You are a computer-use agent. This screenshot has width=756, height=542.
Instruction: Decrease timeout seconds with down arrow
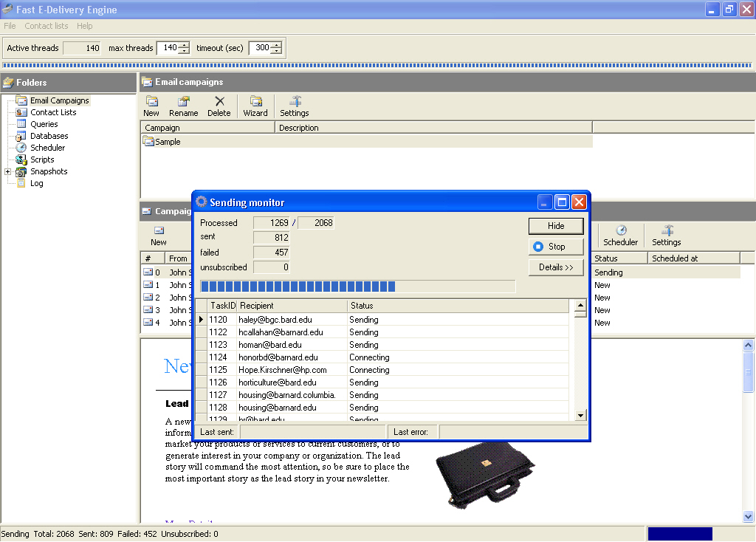[x=276, y=51]
